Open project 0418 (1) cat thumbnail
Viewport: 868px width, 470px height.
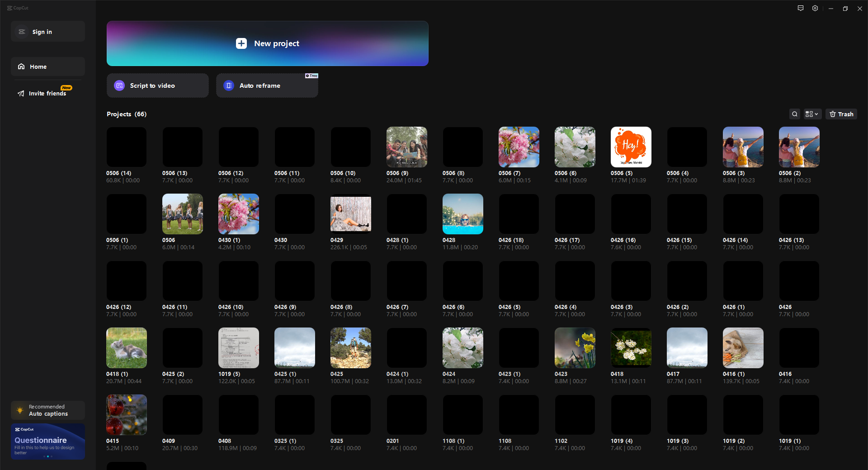coord(127,348)
